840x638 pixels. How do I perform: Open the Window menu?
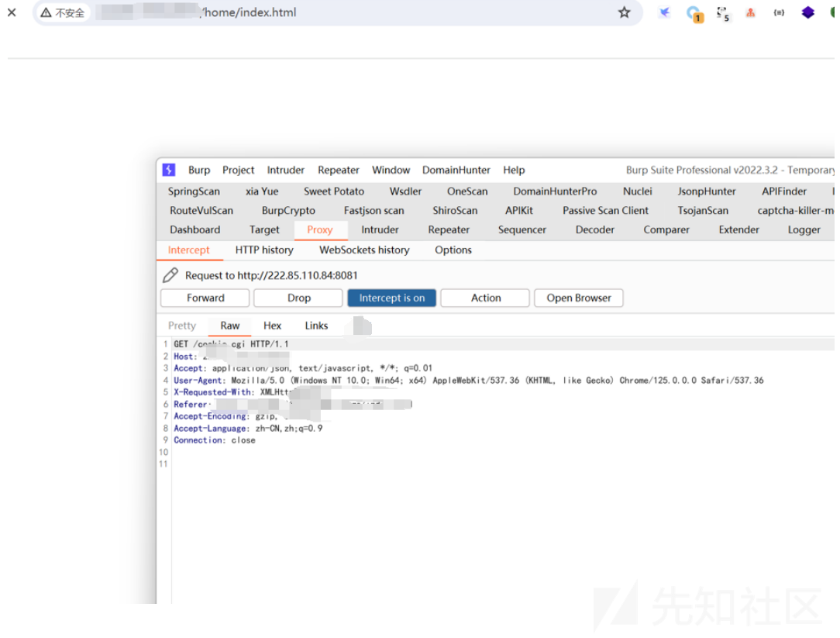(391, 170)
